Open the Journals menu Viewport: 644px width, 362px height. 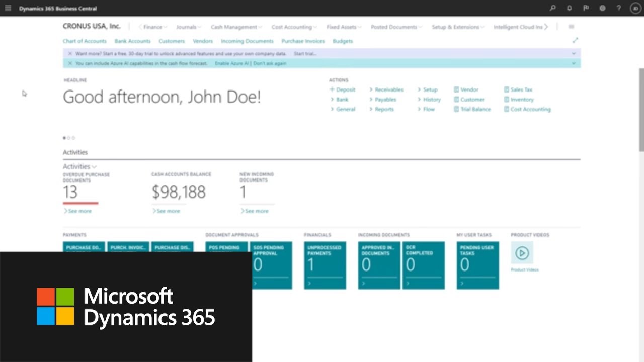(189, 27)
